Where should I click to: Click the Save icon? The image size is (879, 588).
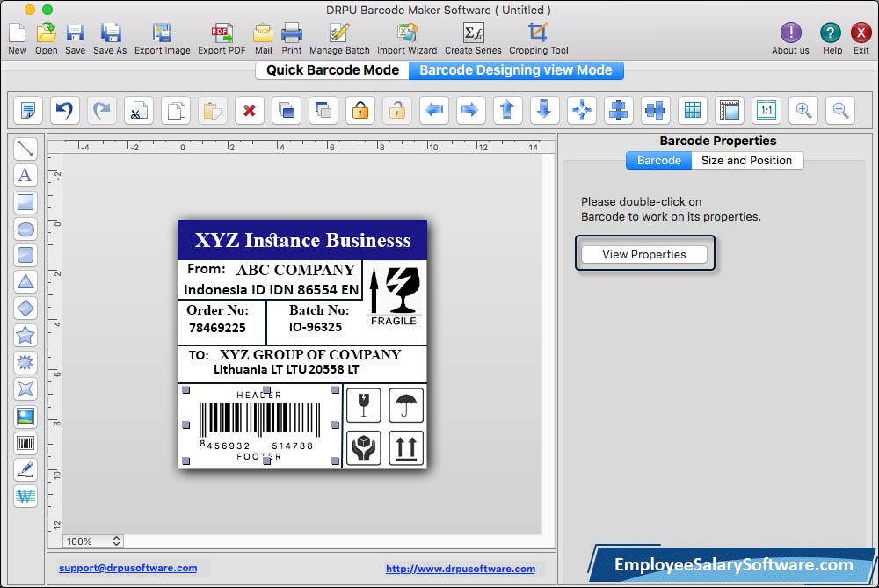tap(75, 39)
